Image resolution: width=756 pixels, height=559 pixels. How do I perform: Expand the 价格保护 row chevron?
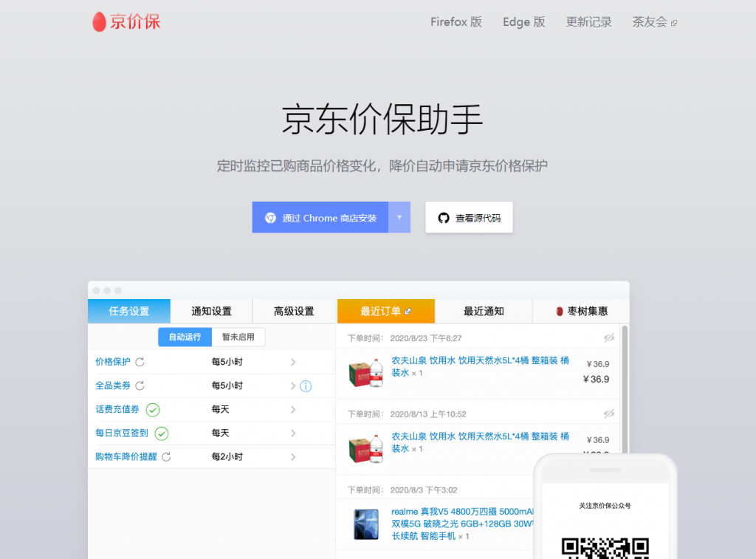point(293,362)
